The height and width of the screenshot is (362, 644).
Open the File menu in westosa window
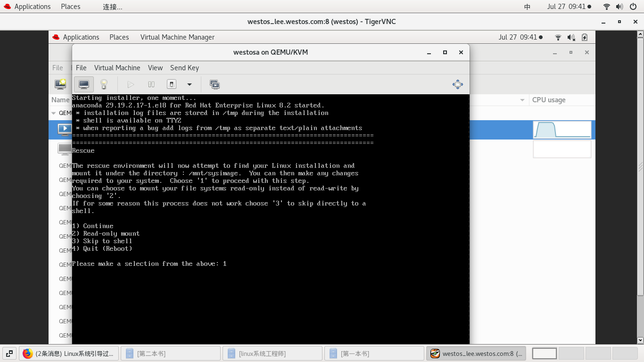click(81, 68)
